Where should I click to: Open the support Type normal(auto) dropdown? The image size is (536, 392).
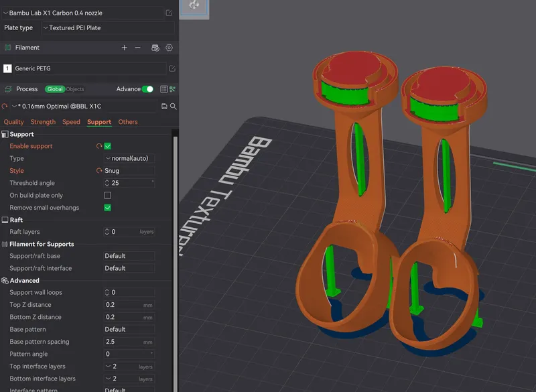129,159
